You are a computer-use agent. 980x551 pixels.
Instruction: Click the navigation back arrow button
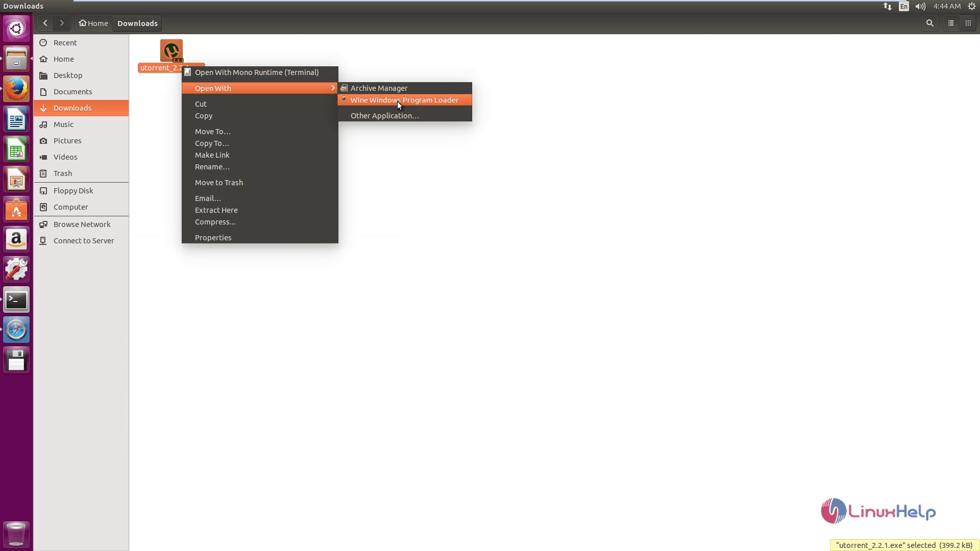[x=45, y=23]
